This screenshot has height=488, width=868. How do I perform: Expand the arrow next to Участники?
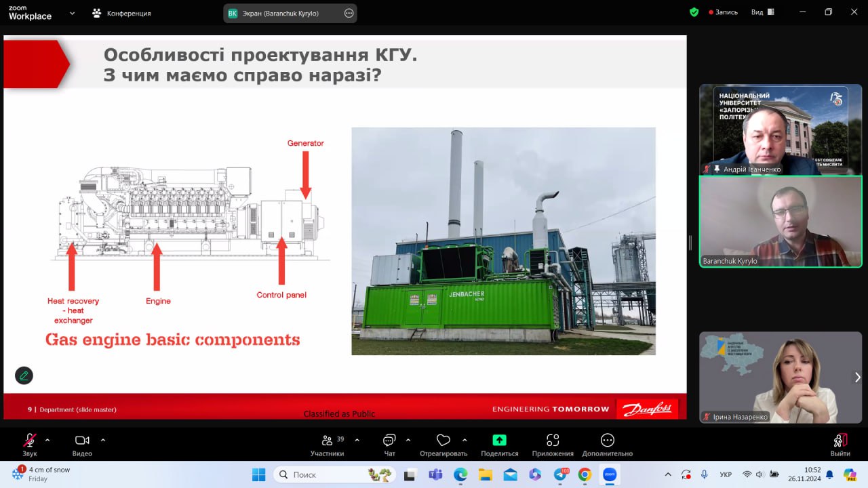(357, 440)
